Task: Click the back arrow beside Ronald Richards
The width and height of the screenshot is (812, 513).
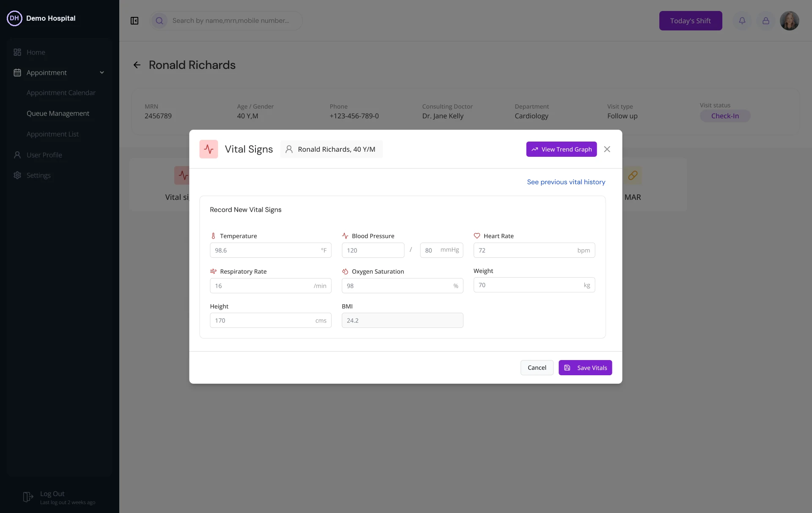Action: click(137, 65)
